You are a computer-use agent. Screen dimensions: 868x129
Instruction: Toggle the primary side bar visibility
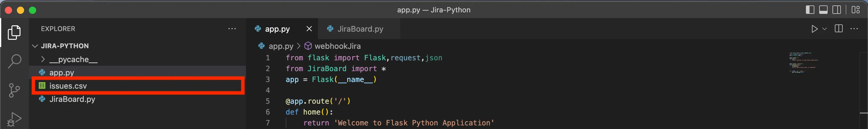click(810, 10)
